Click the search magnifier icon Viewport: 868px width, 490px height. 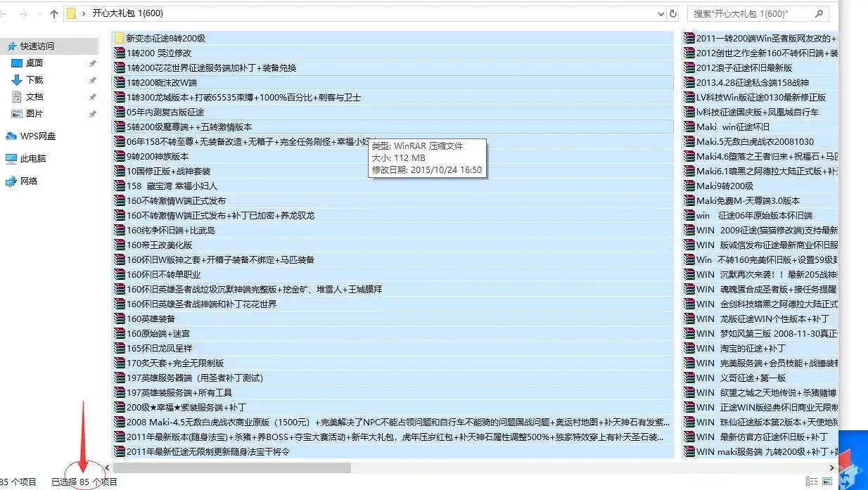tap(819, 13)
